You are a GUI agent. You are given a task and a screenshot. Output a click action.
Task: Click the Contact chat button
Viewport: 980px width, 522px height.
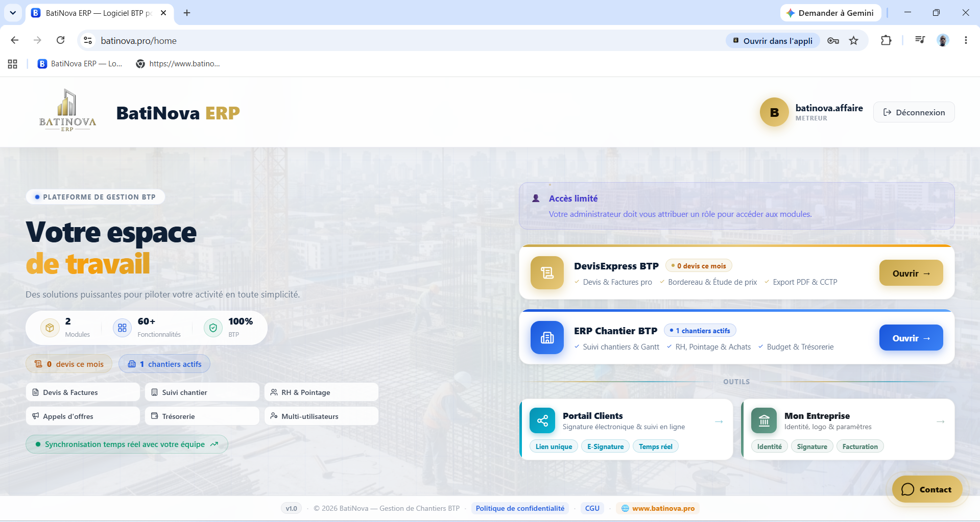(x=927, y=489)
